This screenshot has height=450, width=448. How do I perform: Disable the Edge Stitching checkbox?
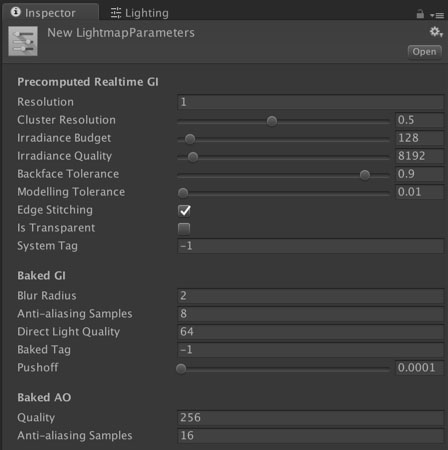(184, 210)
